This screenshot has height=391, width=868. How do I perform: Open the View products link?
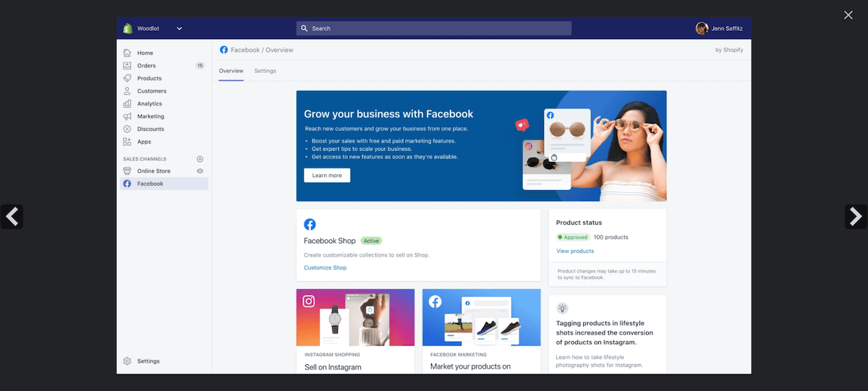point(575,251)
